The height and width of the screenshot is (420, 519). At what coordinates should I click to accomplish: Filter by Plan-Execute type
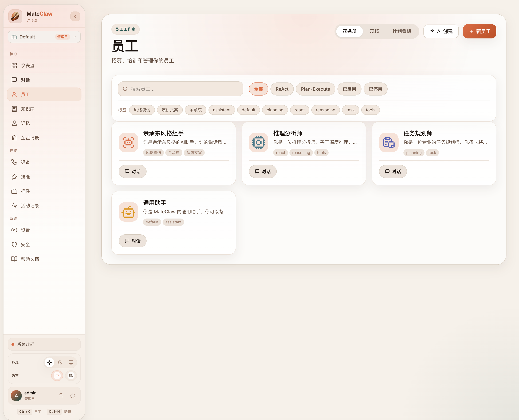click(316, 89)
